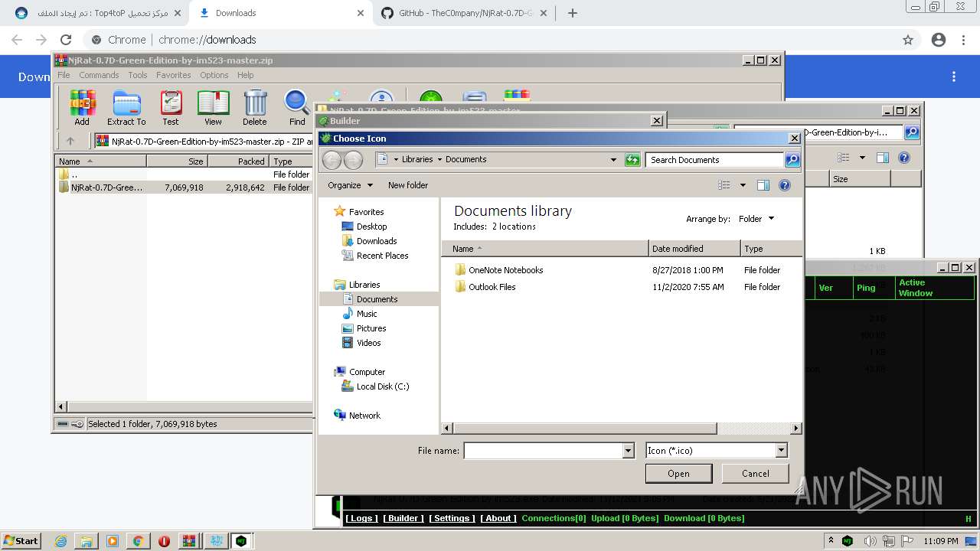Screen dimensions: 980x551
Task: Click the Back arrow in Choose Icon dialog
Action: (332, 160)
